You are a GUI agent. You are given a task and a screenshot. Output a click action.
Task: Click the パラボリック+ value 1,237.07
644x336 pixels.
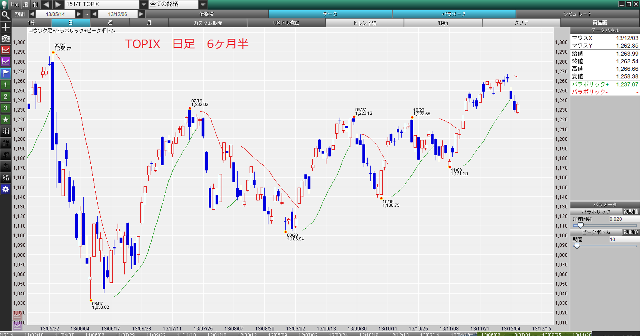click(x=627, y=84)
